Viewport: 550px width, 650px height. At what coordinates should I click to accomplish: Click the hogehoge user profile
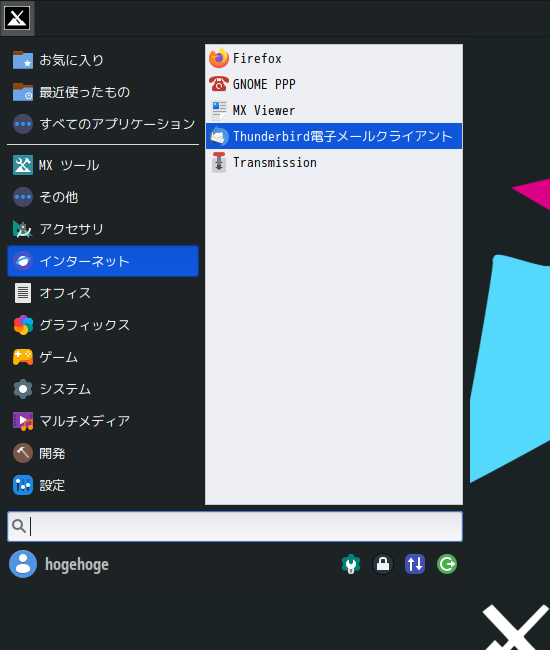point(59,564)
